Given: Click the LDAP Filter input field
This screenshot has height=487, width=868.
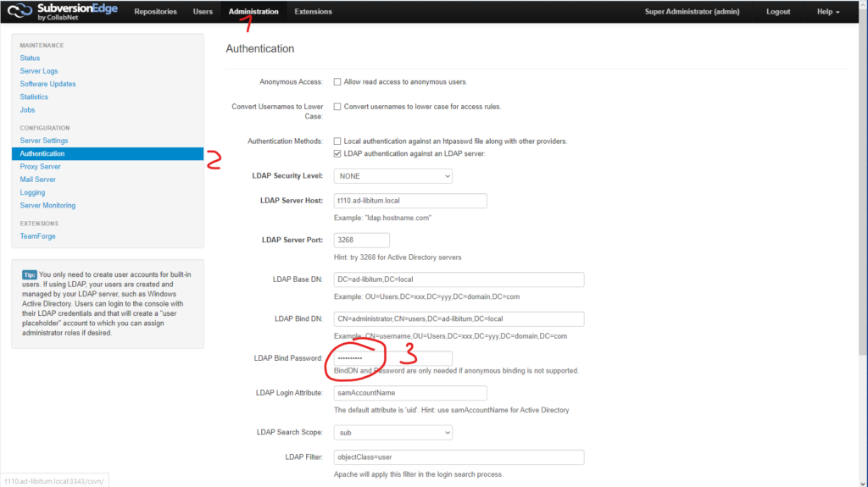Looking at the screenshot, I should pos(459,457).
